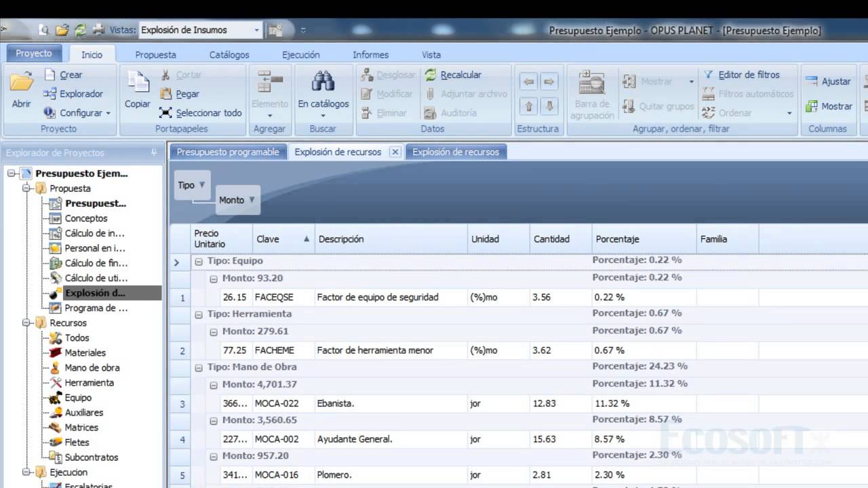868x488 pixels.
Task: Click the Plomero. description cell
Action: (x=391, y=475)
